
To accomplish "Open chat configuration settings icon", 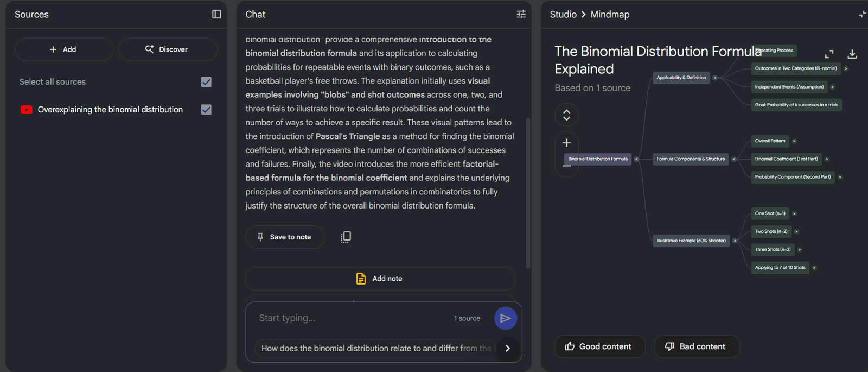I will [521, 14].
